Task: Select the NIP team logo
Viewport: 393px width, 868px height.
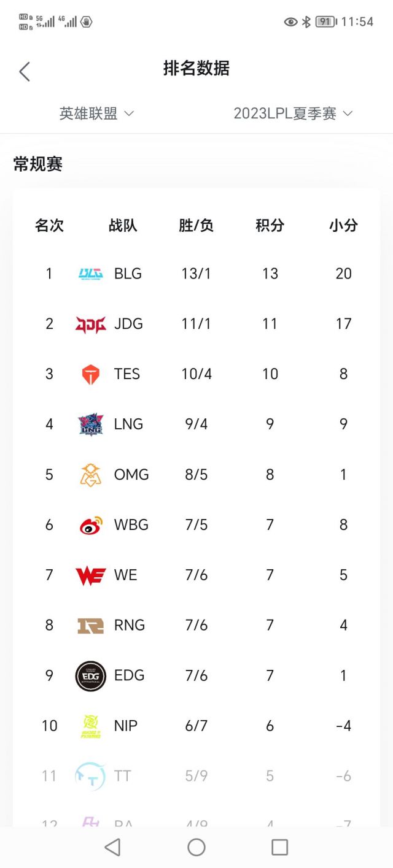Action: 91,726
